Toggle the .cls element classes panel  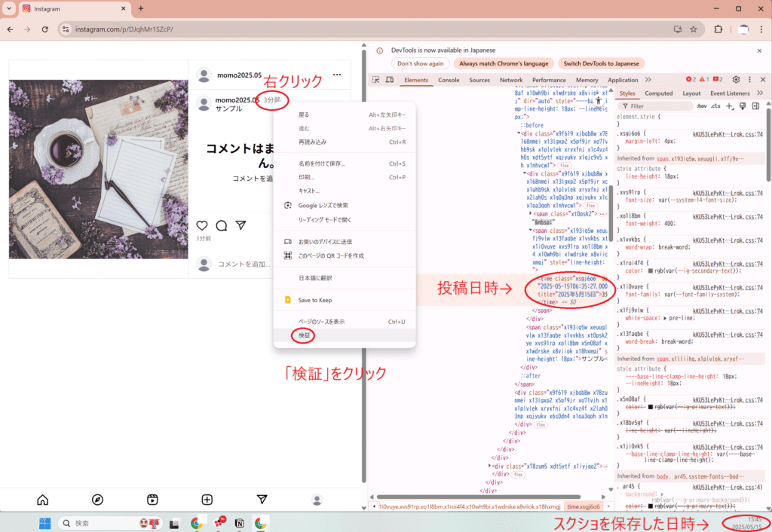click(715, 106)
